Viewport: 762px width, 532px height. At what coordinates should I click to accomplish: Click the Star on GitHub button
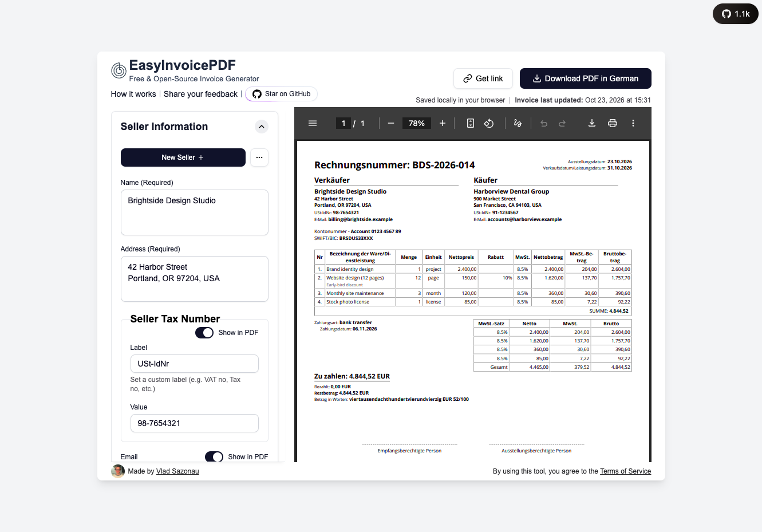(282, 94)
